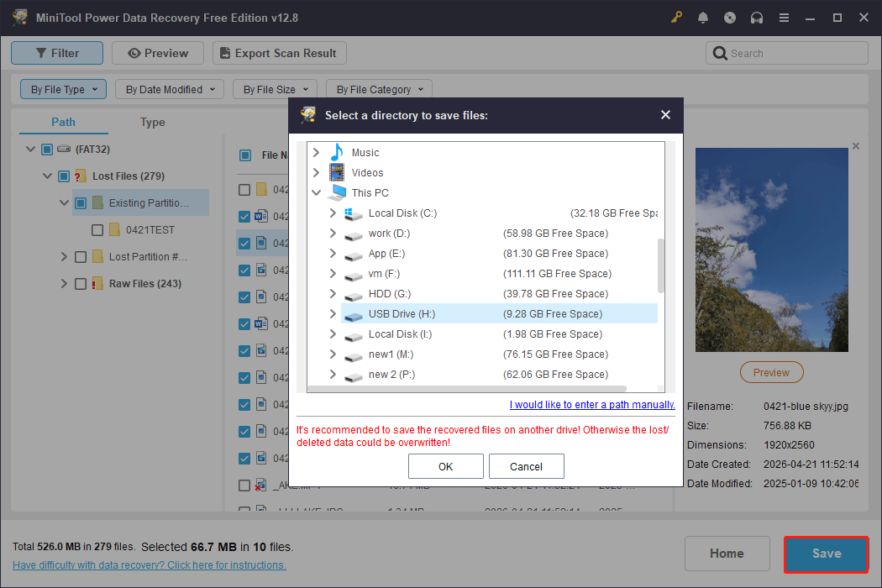Image resolution: width=882 pixels, height=588 pixels.
Task: Close the Select a directory dialog
Action: [665, 115]
